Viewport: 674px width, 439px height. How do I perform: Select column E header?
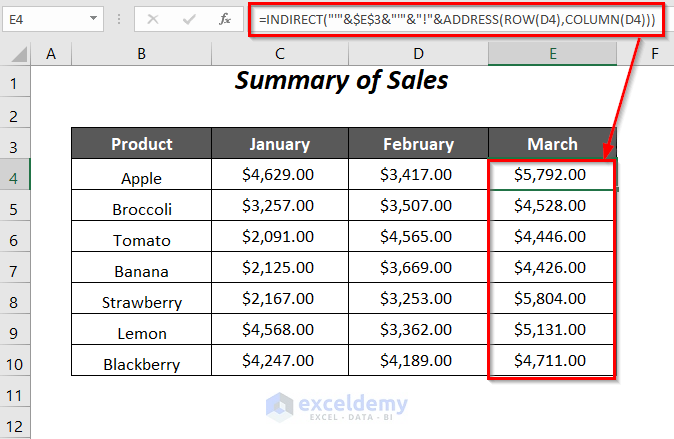point(552,54)
